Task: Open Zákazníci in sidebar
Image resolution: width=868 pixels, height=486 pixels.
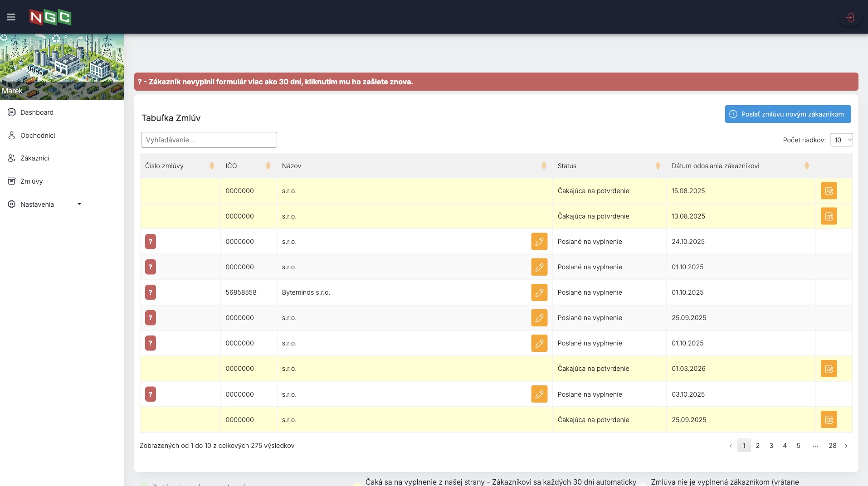Action: click(34, 158)
